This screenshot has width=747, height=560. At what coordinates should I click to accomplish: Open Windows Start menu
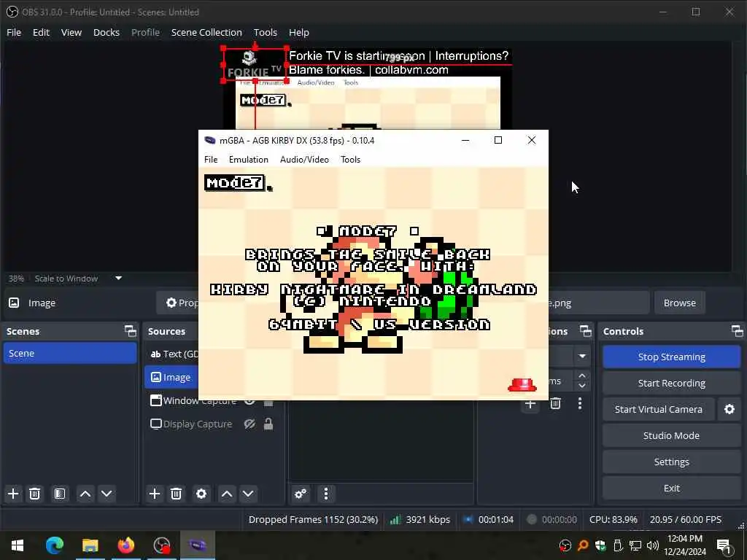pyautogui.click(x=18, y=545)
